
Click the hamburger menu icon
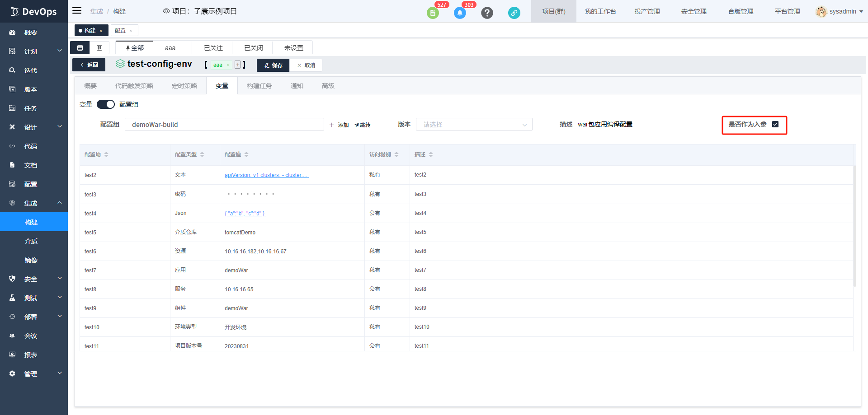(77, 11)
